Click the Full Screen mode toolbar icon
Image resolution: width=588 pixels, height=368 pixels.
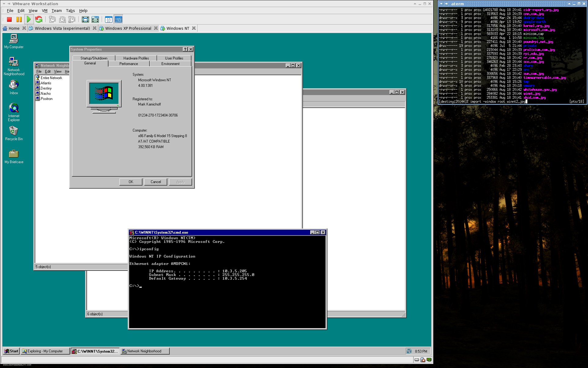[85, 20]
